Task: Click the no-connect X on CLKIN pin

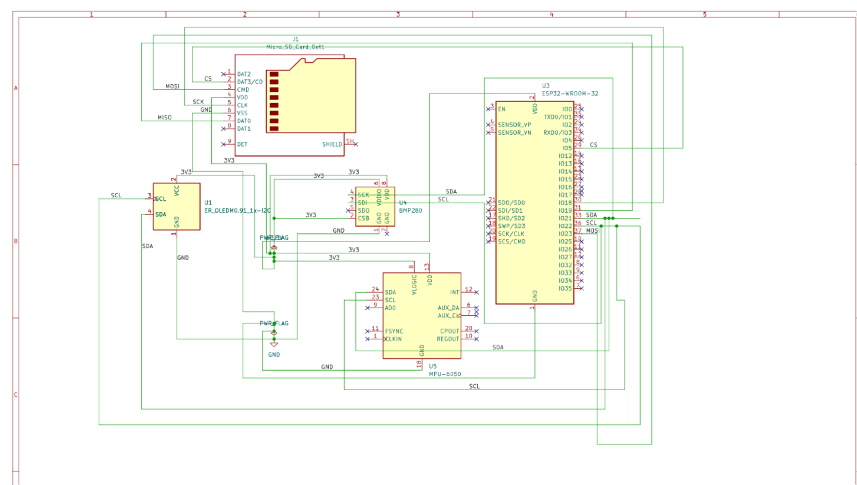Action: click(367, 339)
